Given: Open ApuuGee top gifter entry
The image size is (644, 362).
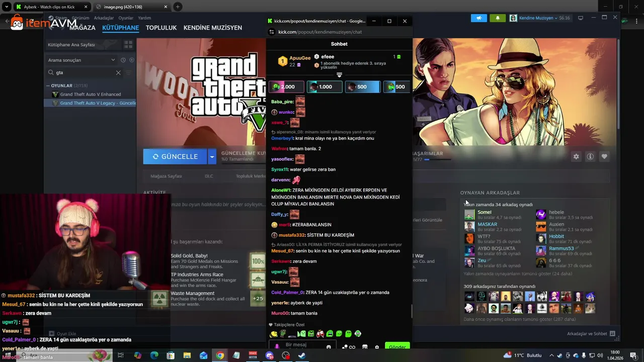Looking at the screenshot, I should (x=294, y=61).
